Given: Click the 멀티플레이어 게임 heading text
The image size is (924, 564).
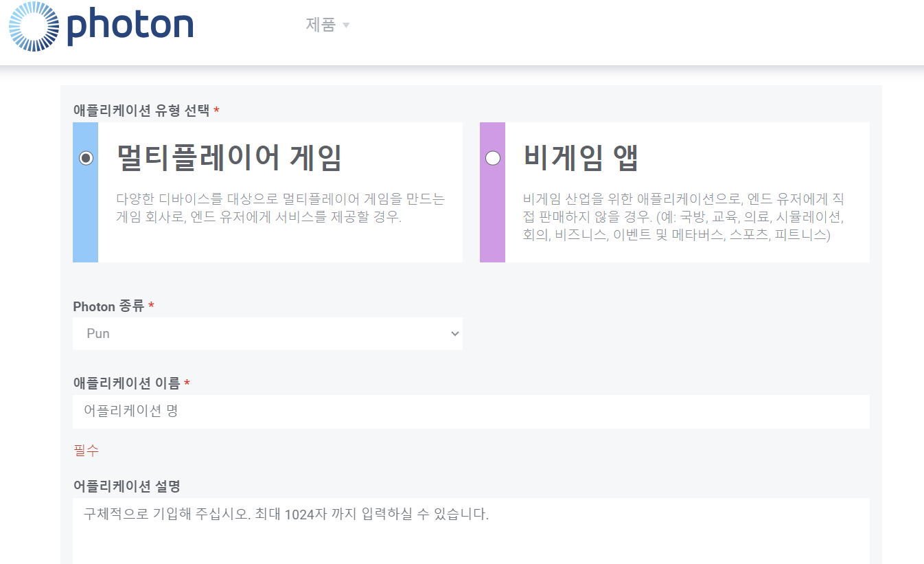Looking at the screenshot, I should (x=229, y=157).
